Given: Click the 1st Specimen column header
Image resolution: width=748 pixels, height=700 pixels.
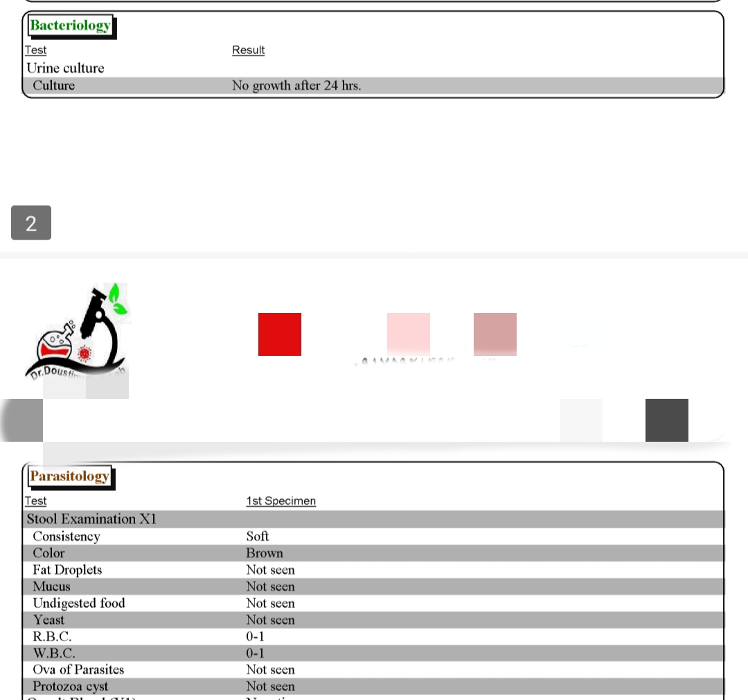Looking at the screenshot, I should click(x=280, y=501).
